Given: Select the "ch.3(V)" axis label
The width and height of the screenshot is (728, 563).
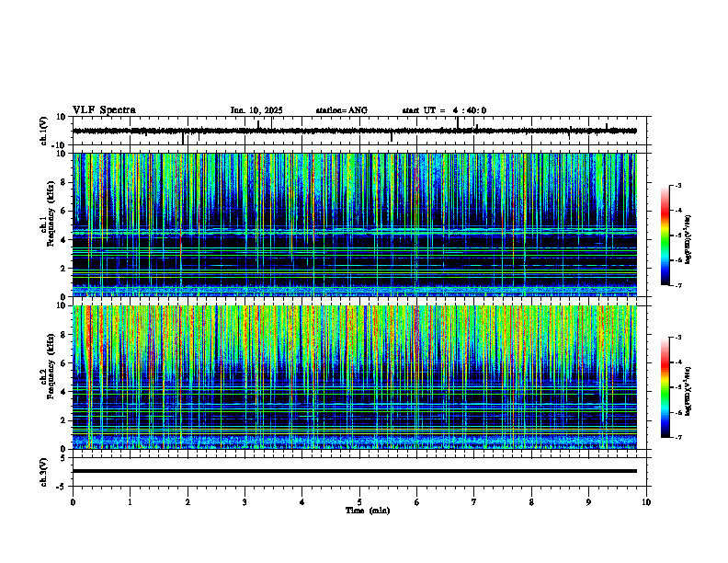Looking at the screenshot, I should pyautogui.click(x=44, y=472).
